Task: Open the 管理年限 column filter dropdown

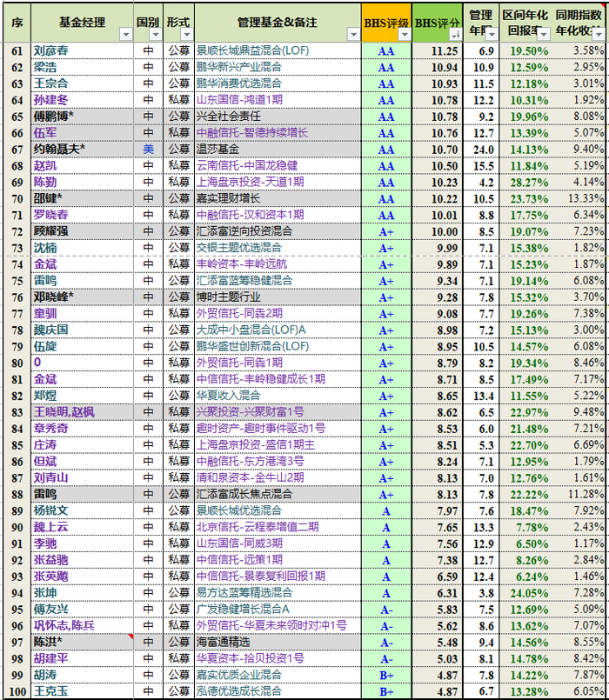Action: [x=492, y=35]
